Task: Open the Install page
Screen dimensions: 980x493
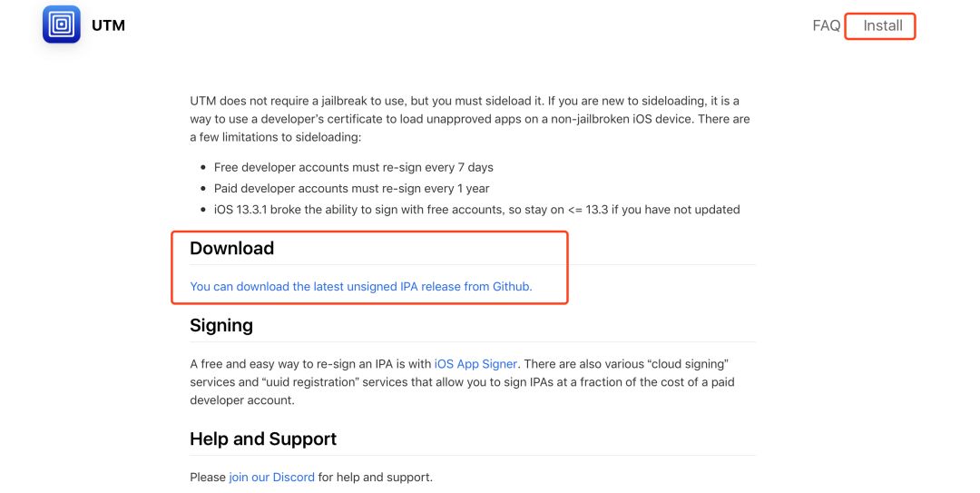Action: coord(882,25)
